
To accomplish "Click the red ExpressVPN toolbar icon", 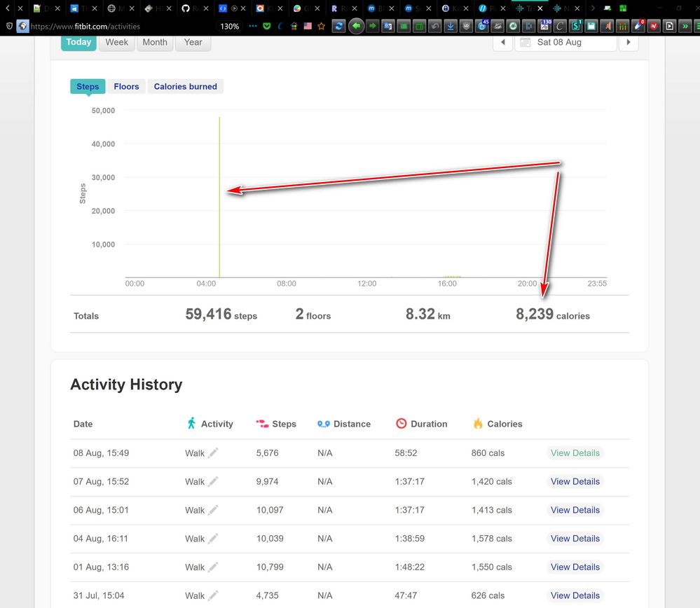I will click(654, 27).
